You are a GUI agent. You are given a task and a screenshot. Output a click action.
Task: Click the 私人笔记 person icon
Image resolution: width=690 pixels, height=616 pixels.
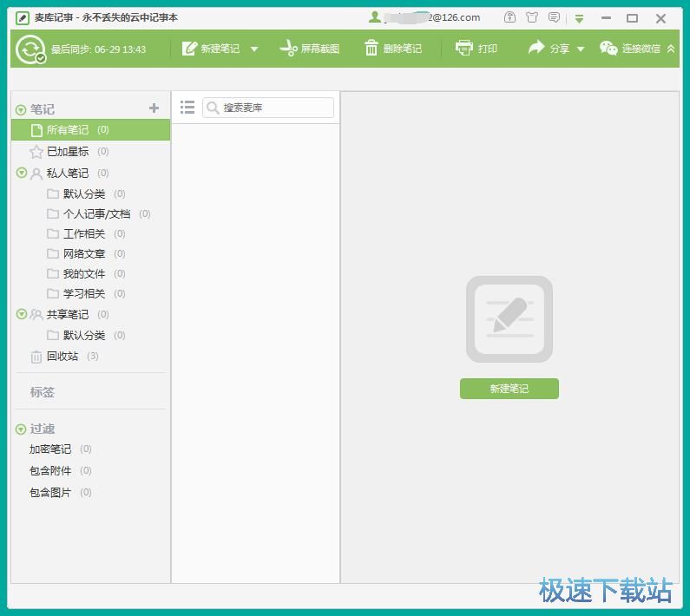(36, 174)
